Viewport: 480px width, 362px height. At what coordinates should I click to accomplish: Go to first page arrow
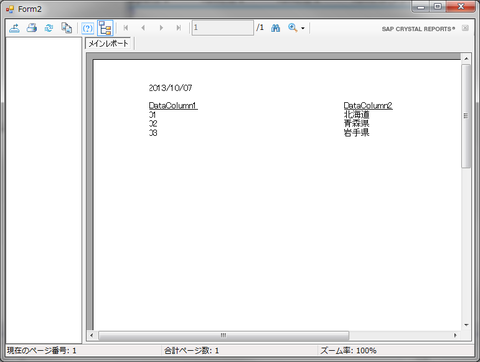[126, 28]
